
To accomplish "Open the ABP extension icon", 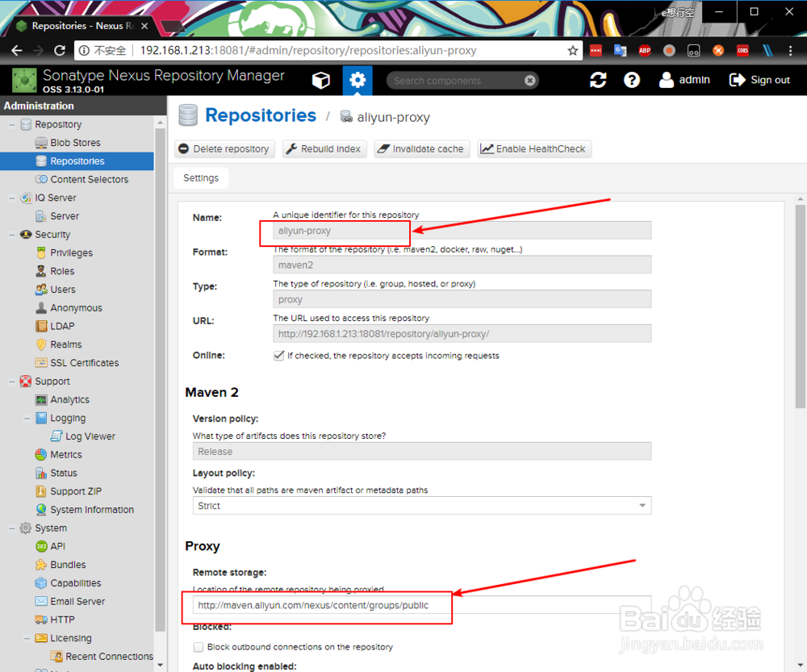I will click(644, 51).
